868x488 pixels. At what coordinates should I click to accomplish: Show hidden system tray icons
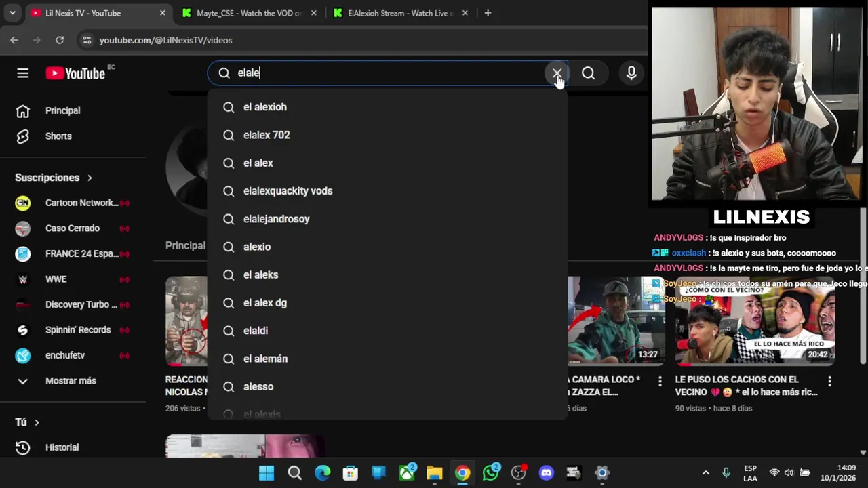point(705,472)
